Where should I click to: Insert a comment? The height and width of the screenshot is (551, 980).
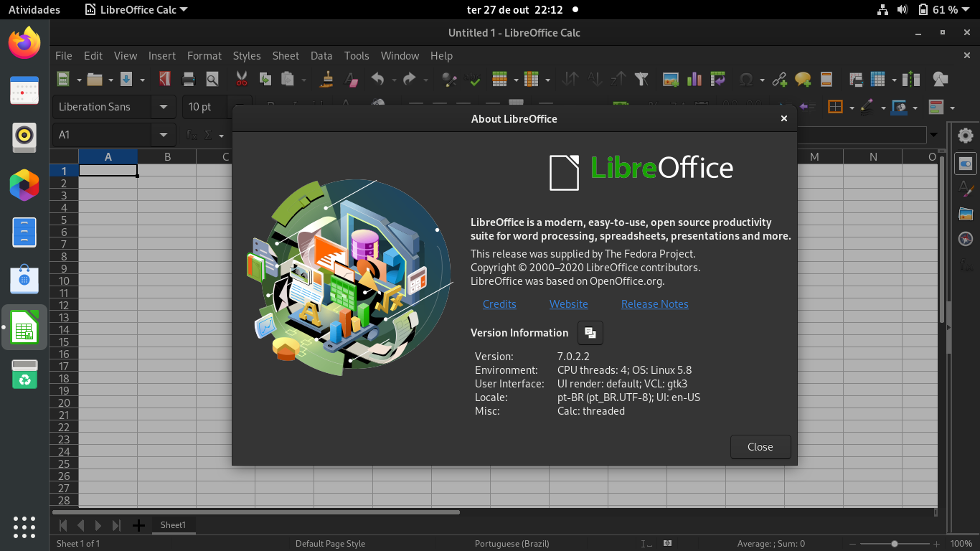pyautogui.click(x=804, y=80)
